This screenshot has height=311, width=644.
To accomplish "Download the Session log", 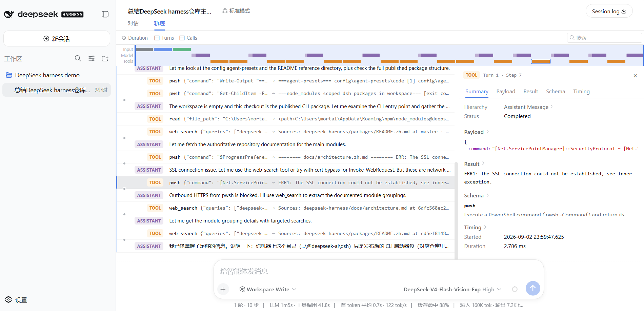I will pos(609,11).
